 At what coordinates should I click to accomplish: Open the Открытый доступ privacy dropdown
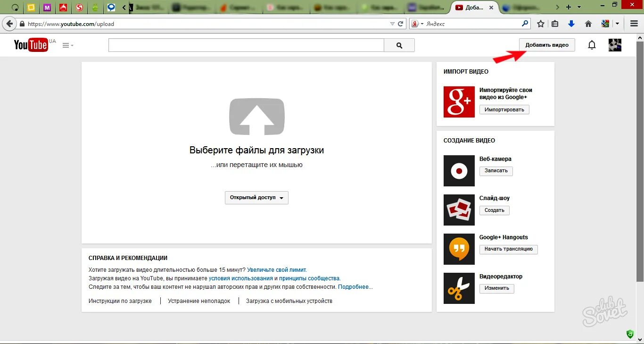click(256, 198)
